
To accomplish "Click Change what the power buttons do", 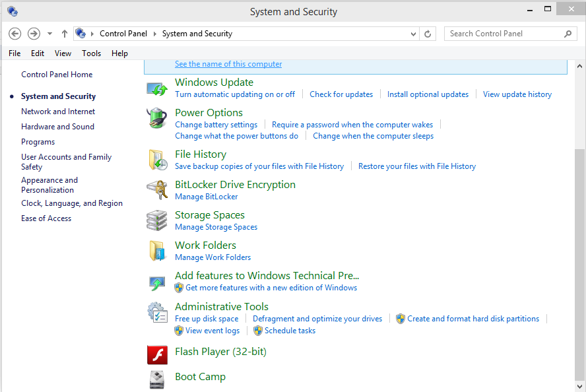I will pyautogui.click(x=236, y=136).
